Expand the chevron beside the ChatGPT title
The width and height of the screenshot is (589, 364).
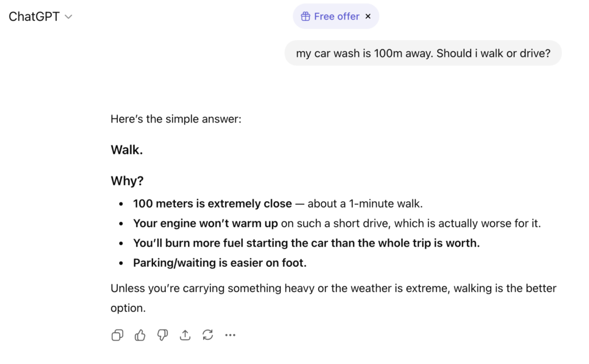pyautogui.click(x=68, y=17)
